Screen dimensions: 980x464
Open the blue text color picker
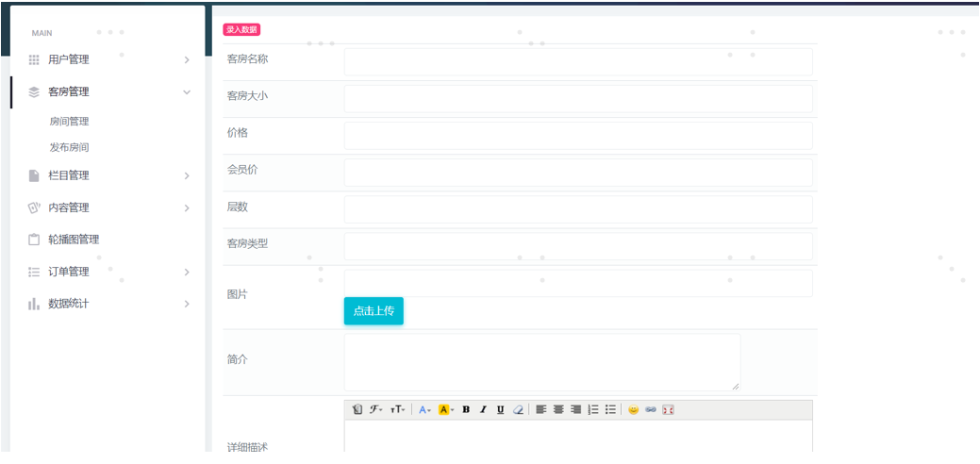click(425, 409)
